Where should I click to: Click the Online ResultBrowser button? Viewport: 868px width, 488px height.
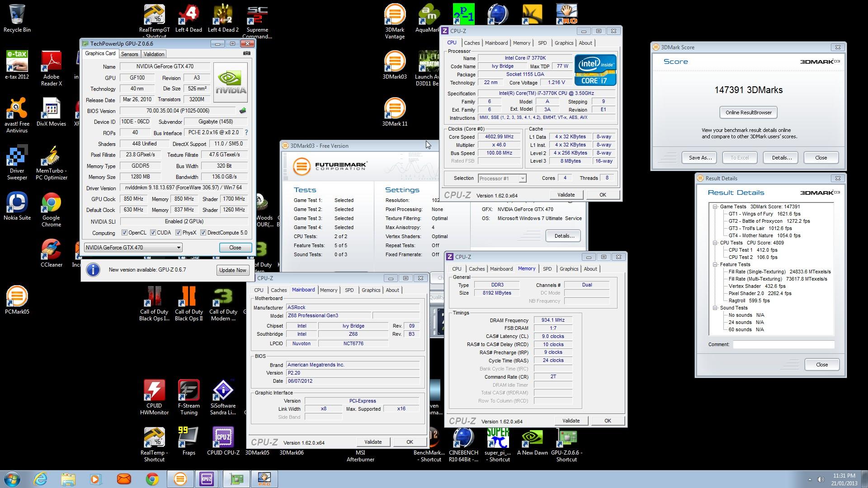[749, 113]
